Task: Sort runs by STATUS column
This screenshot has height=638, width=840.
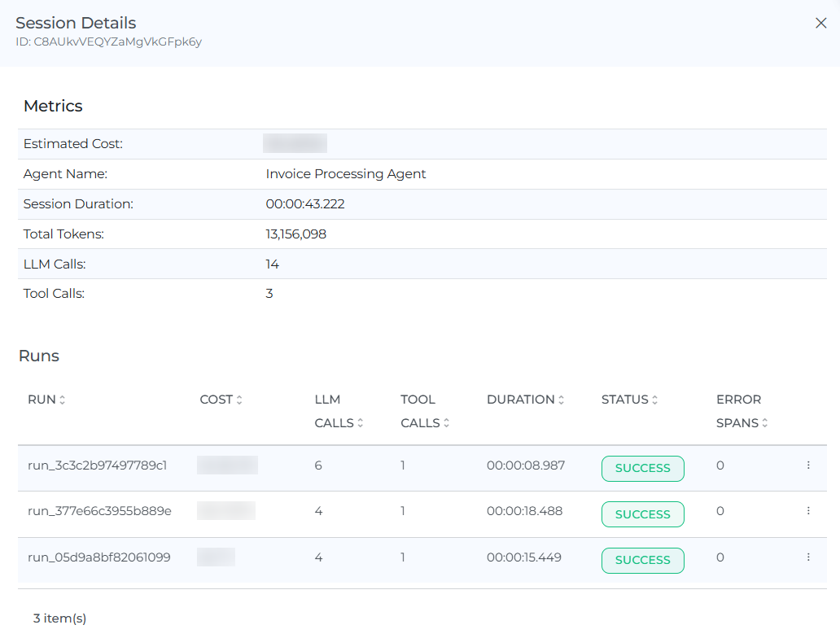Action: [629, 400]
